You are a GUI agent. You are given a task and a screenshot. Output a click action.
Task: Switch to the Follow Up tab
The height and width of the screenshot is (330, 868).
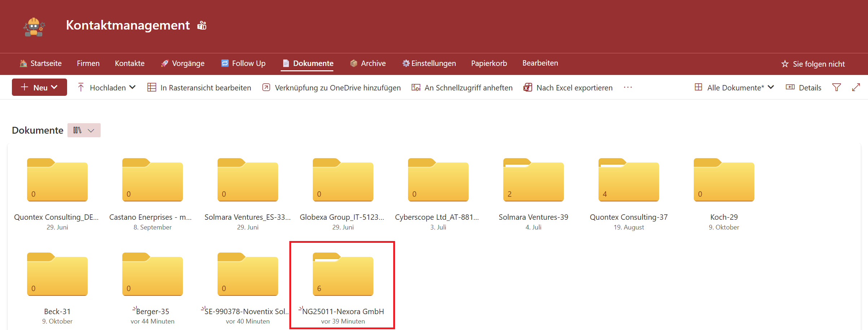(243, 63)
